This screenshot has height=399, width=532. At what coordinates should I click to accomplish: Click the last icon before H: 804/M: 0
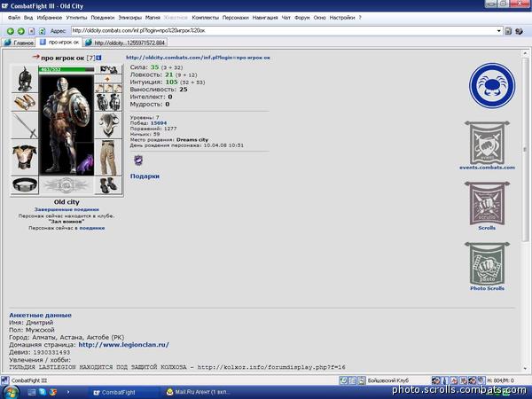point(481,380)
